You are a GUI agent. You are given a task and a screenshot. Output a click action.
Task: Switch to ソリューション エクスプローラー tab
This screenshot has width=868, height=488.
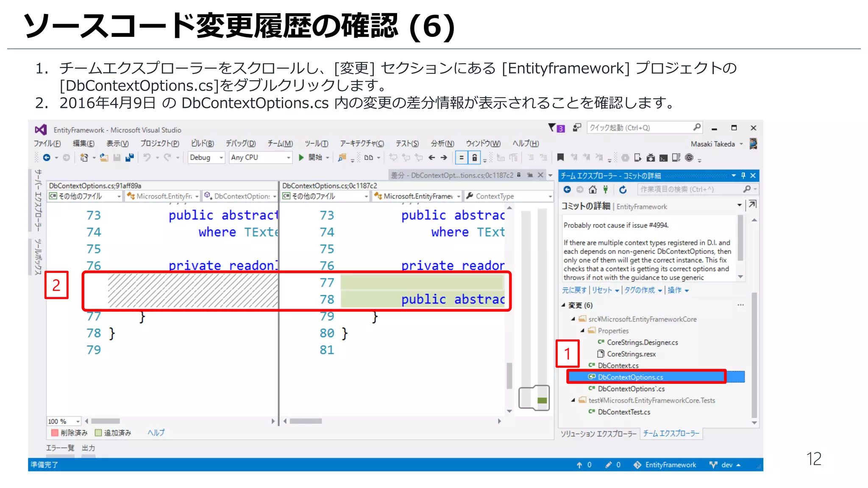[598, 434]
